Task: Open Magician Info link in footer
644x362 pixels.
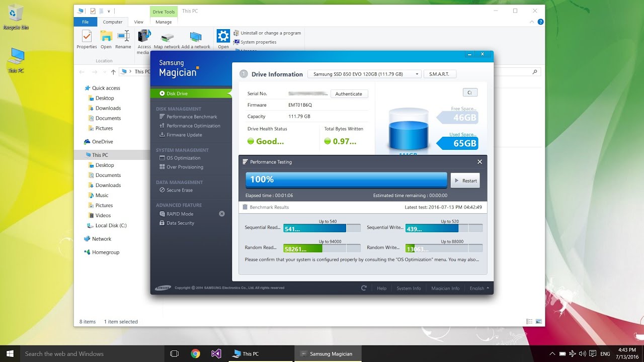Action: pos(445,288)
